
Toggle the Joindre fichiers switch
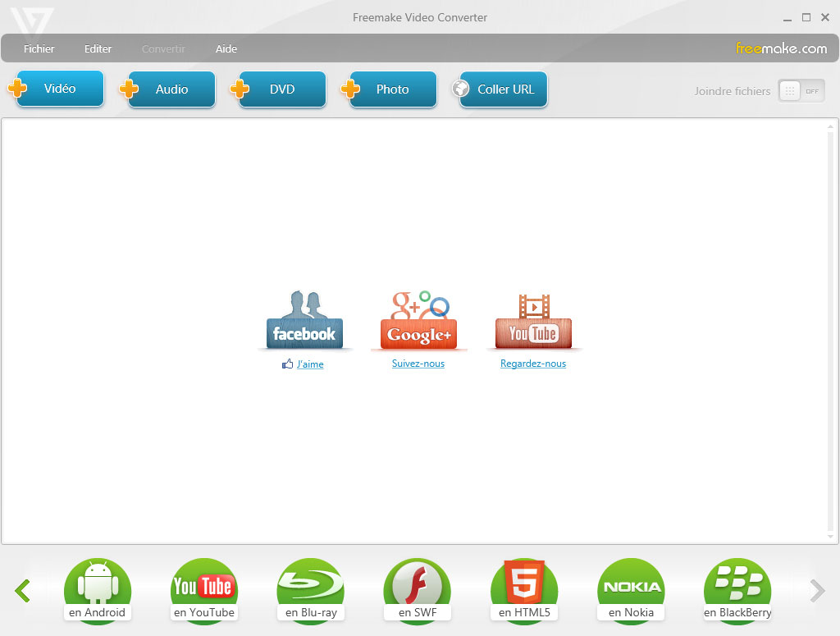[x=801, y=91]
